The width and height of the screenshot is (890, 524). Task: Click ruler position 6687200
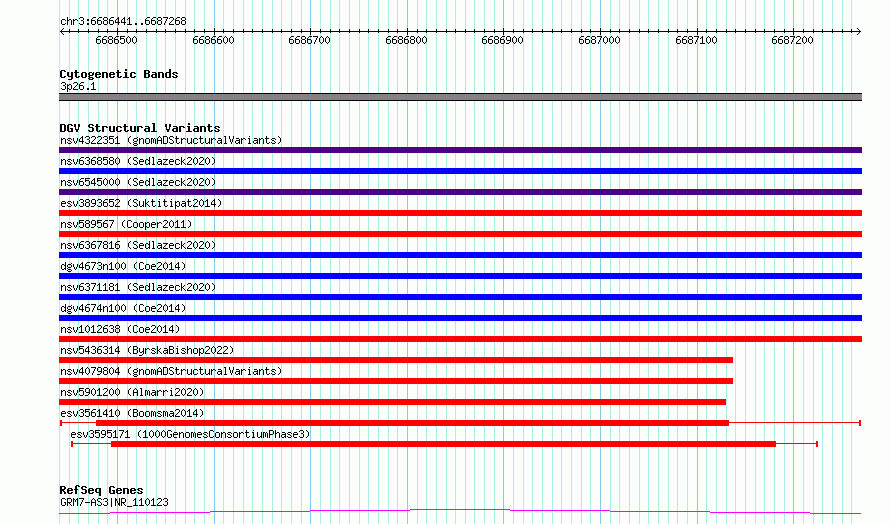pos(792,40)
